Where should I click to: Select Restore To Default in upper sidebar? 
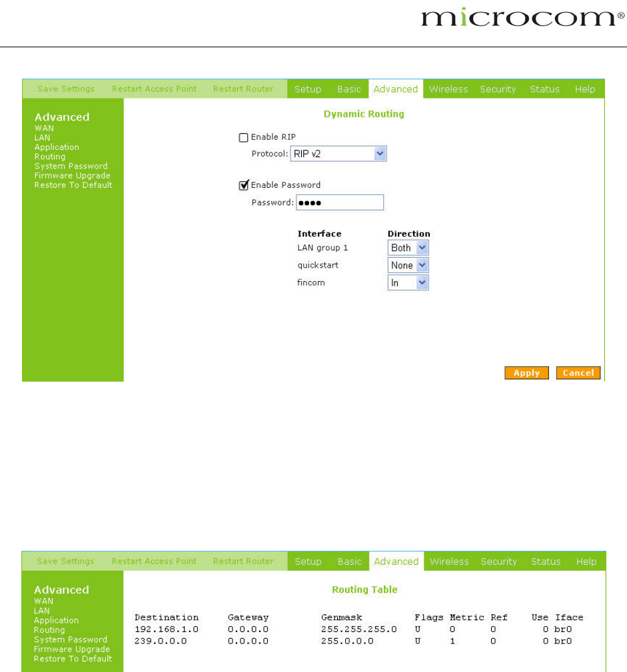(x=73, y=185)
